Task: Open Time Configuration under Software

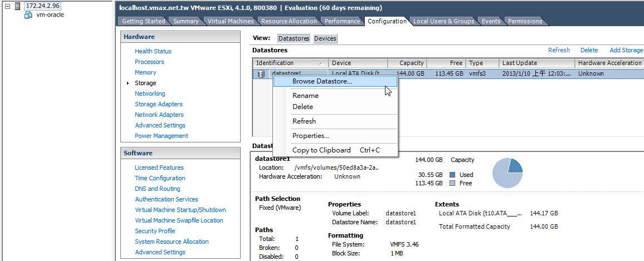Action: (160, 178)
